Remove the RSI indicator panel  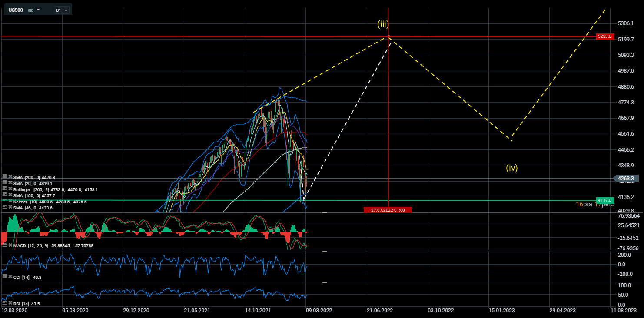[x=10, y=303]
